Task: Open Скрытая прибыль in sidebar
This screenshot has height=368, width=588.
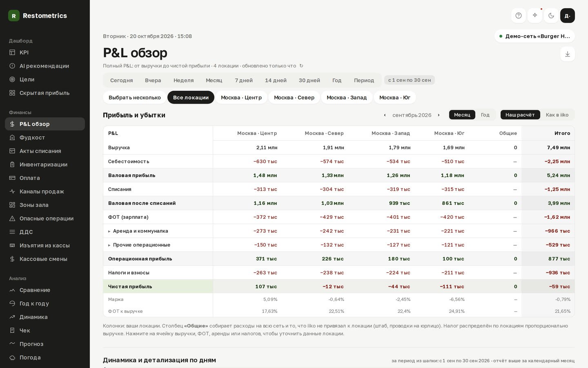Action: pyautogui.click(x=45, y=93)
